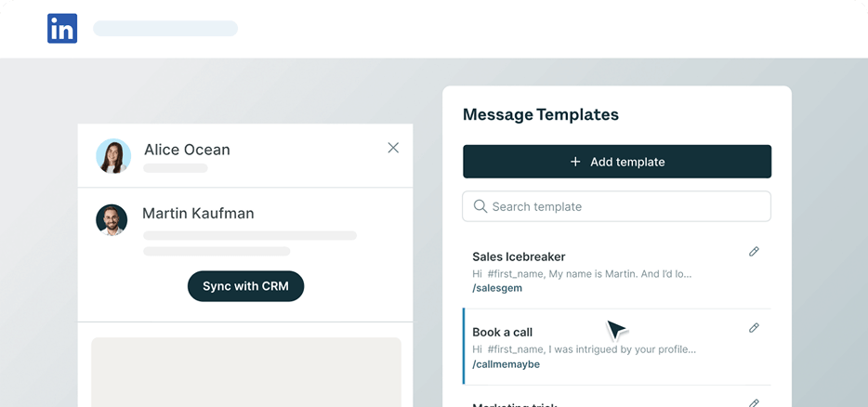Screen dimensions: 868x407
Task: Open Alice Ocean's profile picture
Action: 113,156
